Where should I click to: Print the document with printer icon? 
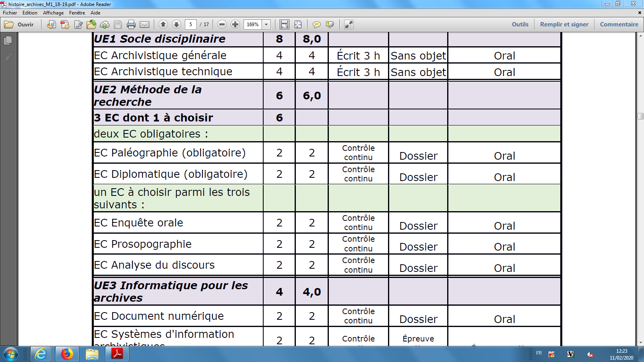[x=131, y=25]
